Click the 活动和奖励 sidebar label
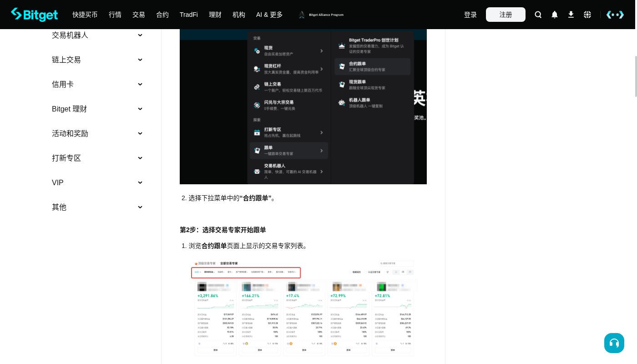This screenshot has width=637, height=364. click(x=70, y=133)
